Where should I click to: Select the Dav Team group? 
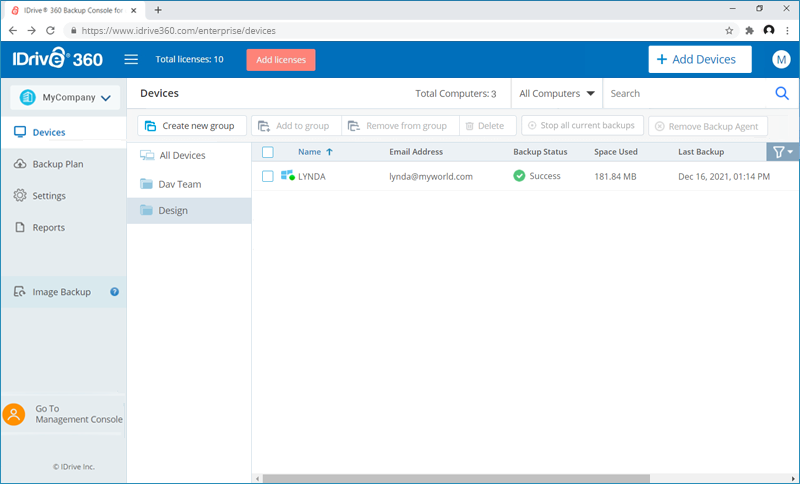pyautogui.click(x=189, y=184)
